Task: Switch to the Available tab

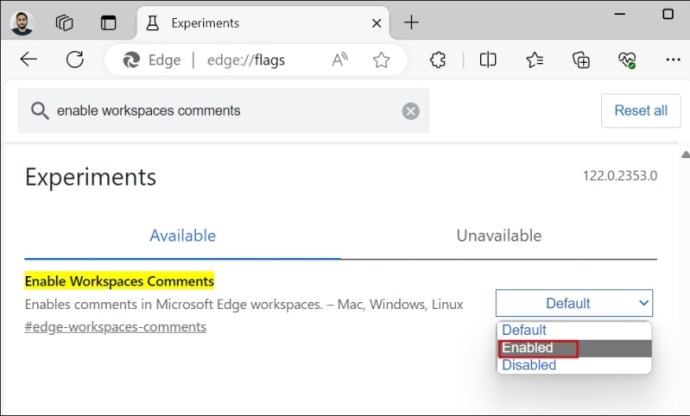Action: 183,236
